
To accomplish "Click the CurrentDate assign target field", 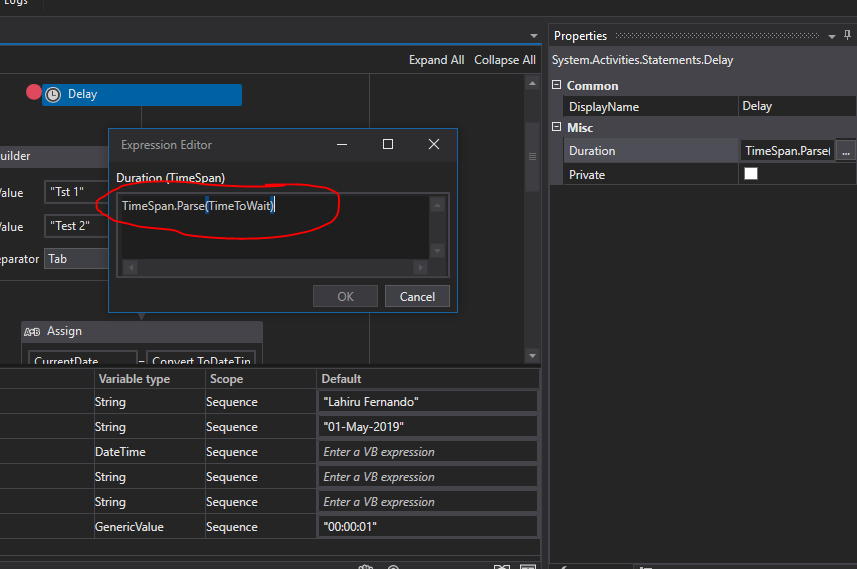I will (x=82, y=357).
